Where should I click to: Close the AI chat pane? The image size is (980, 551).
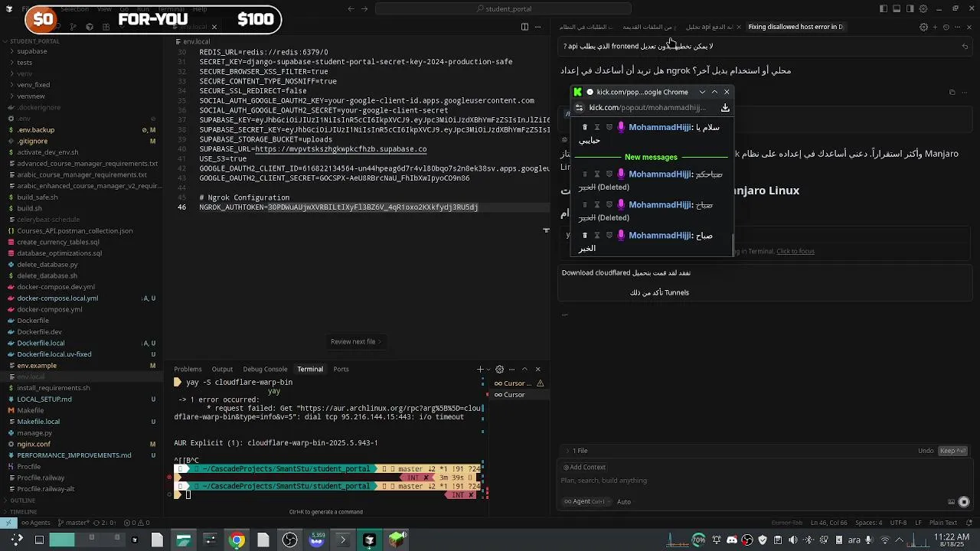(969, 27)
